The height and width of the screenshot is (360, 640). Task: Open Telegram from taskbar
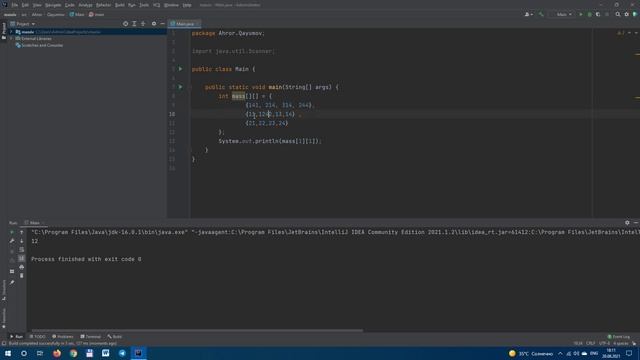coord(122,353)
